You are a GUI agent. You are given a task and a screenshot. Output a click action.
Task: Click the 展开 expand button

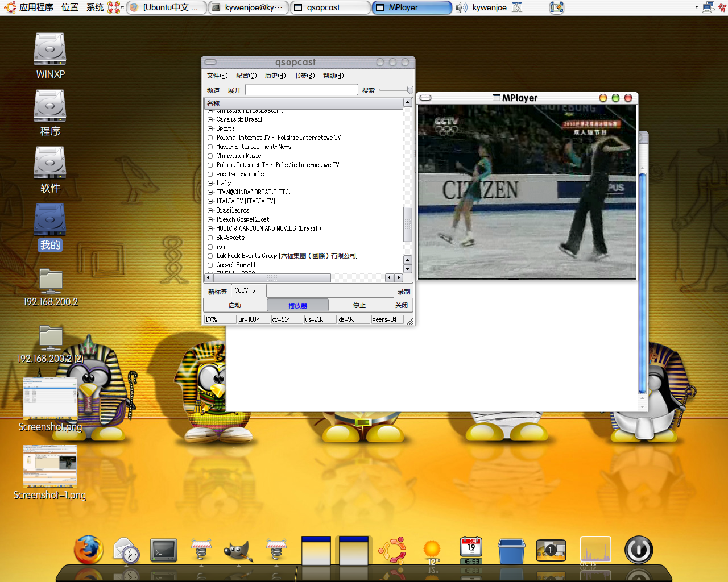click(x=234, y=90)
